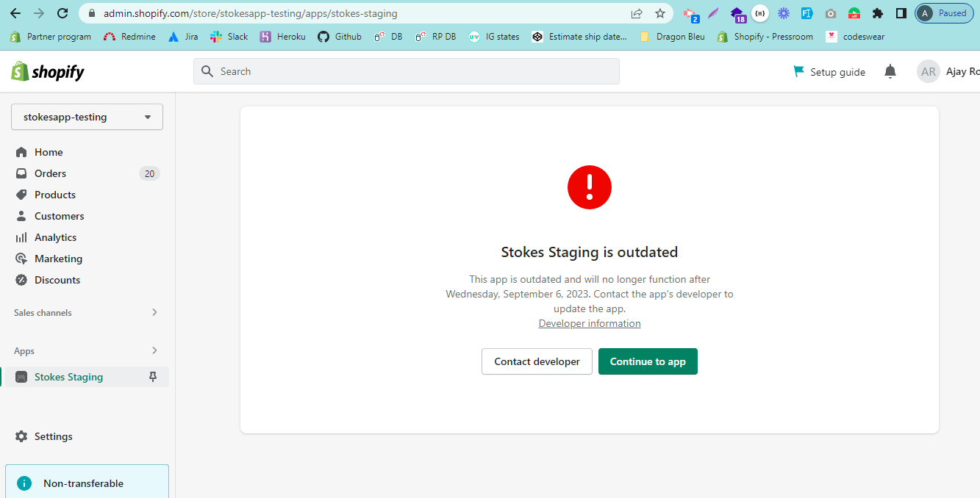Open the Redmine bookmark

tap(130, 37)
